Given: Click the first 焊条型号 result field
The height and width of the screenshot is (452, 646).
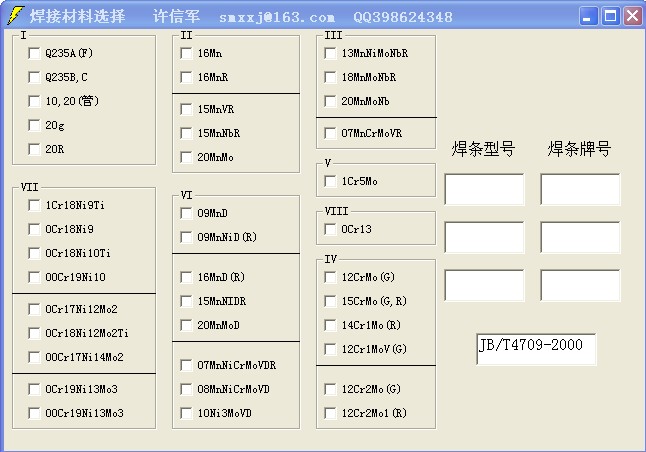Looking at the screenshot, I should (x=484, y=189).
